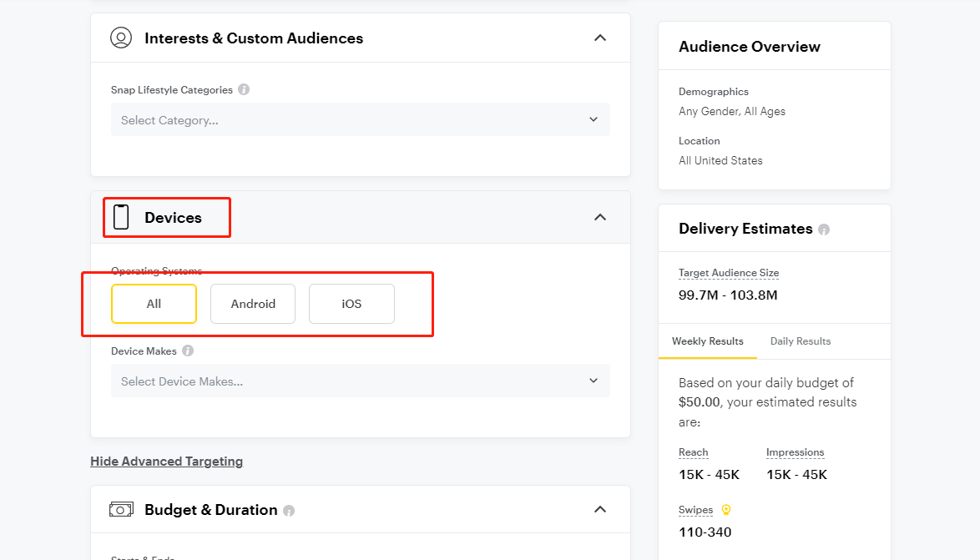Collapse the Budget & Duration section
The image size is (980, 560).
pos(600,509)
